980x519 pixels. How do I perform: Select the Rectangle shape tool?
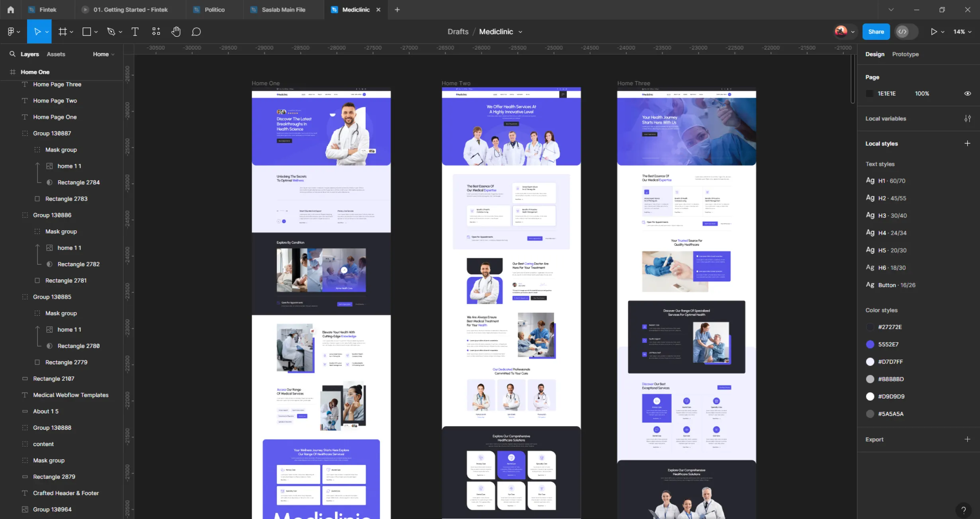point(87,31)
